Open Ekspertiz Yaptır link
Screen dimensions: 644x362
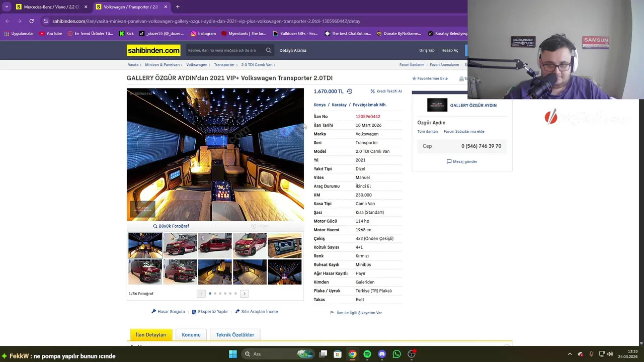[x=210, y=312]
